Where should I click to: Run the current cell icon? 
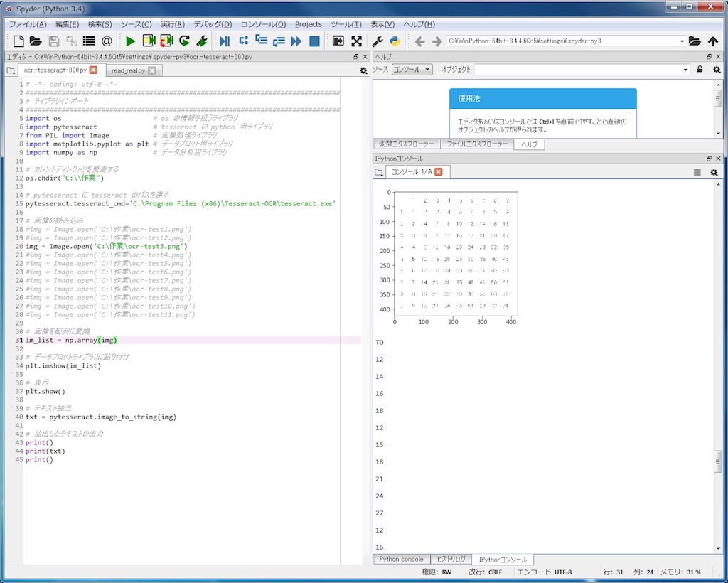point(149,41)
